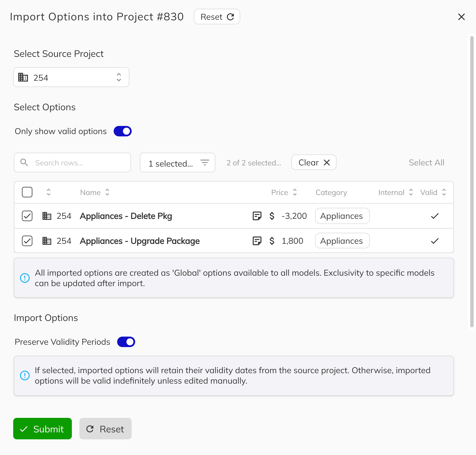
Task: Sort the table by the Valid column
Action: tap(444, 192)
